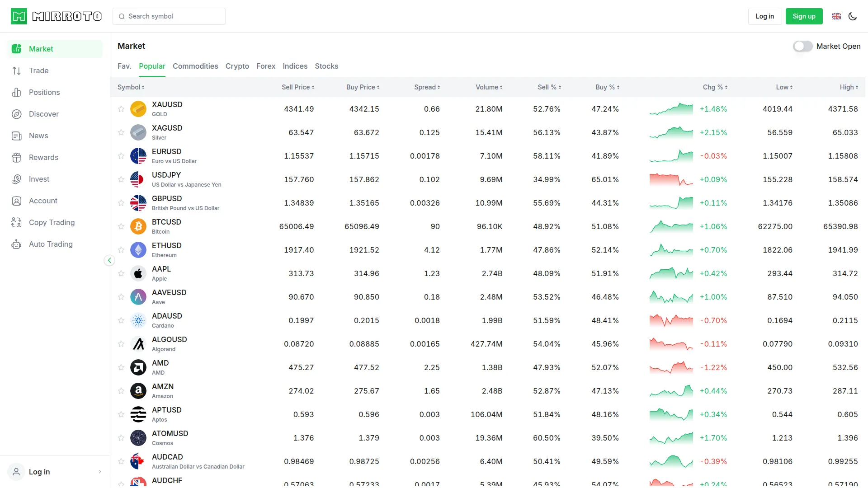Favorite XAUUSD with its star

121,109
